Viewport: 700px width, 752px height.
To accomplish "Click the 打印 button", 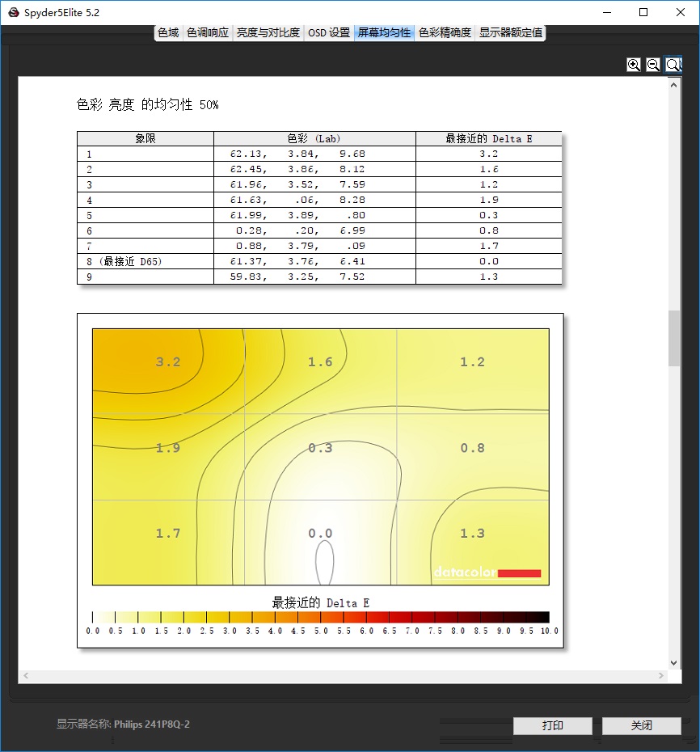I will [552, 725].
